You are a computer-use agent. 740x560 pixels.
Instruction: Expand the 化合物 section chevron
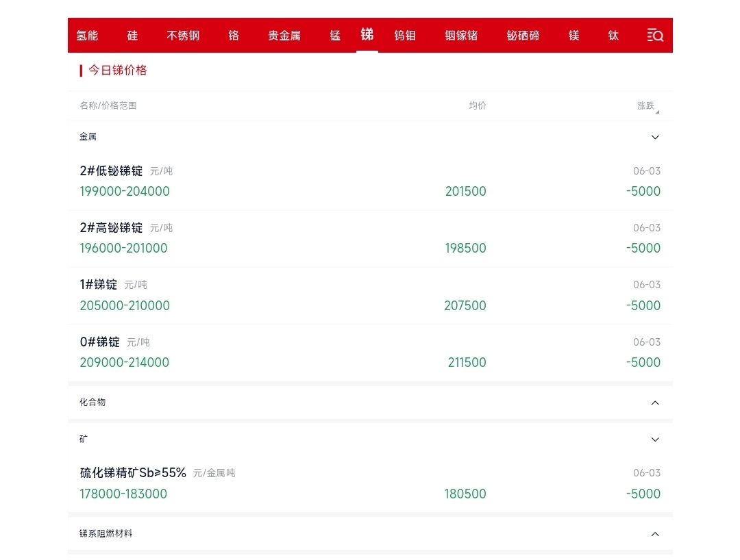(655, 403)
